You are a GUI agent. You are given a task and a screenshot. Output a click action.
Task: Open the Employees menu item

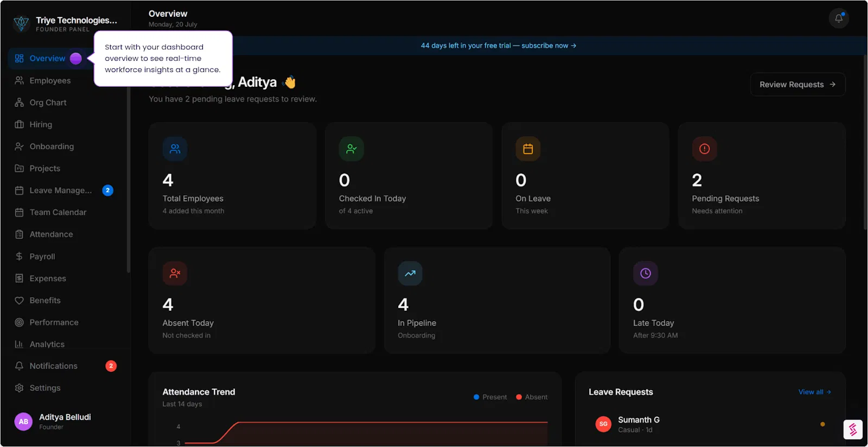(x=65, y=80)
